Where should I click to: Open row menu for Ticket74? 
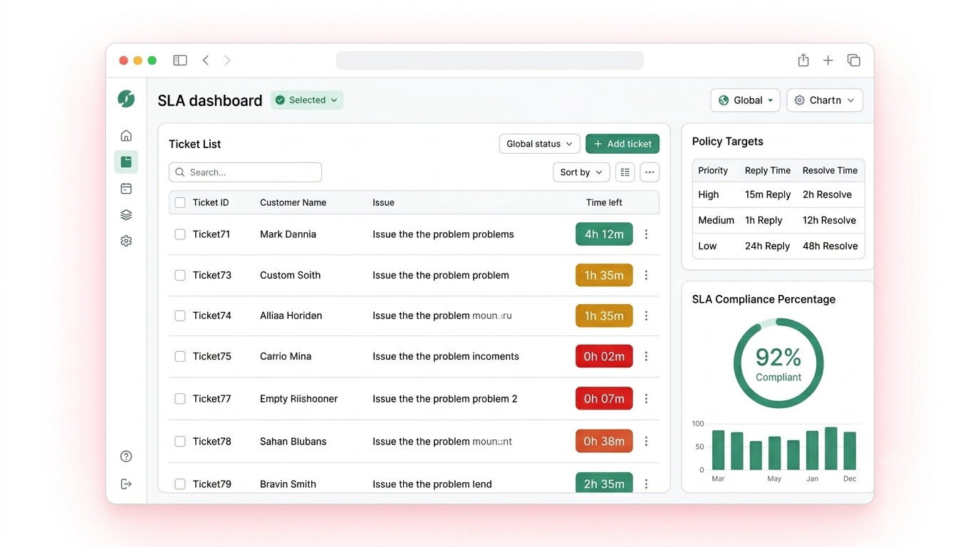coord(646,316)
